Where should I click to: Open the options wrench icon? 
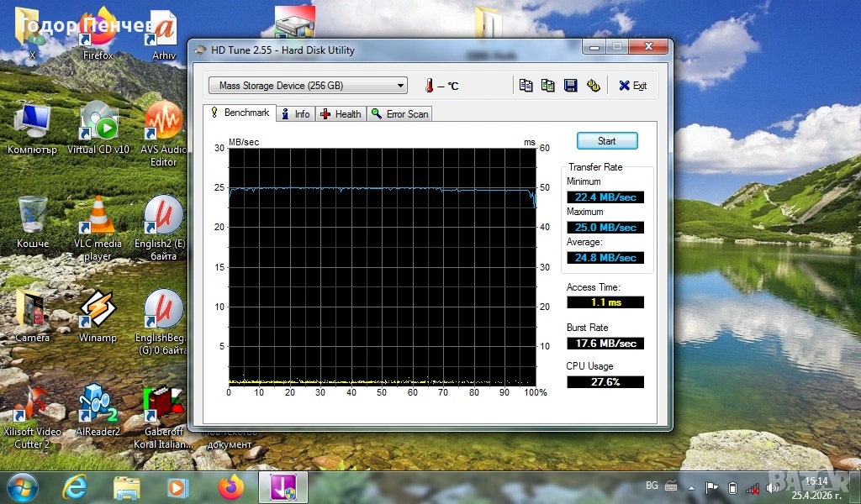pyautogui.click(x=593, y=86)
